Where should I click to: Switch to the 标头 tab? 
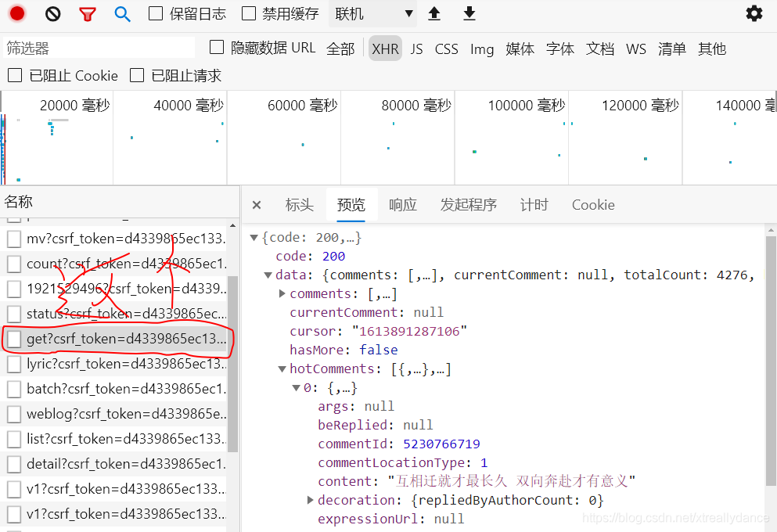click(300, 204)
